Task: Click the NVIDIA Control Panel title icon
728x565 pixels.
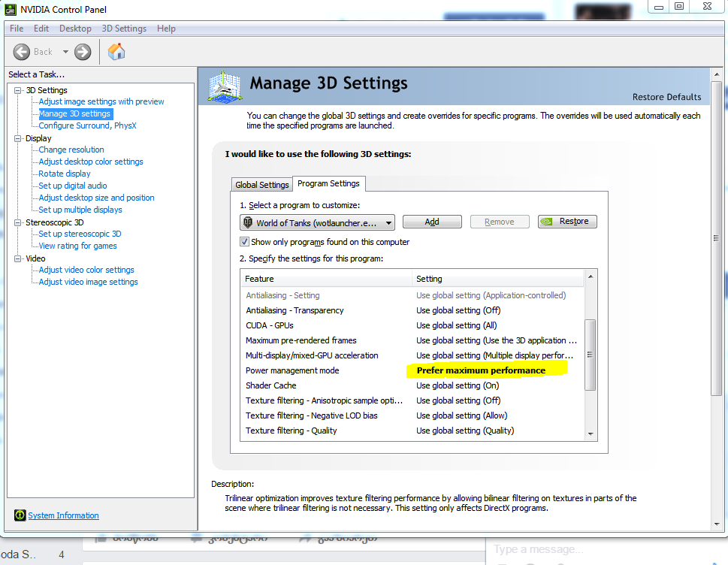Action: [x=10, y=9]
